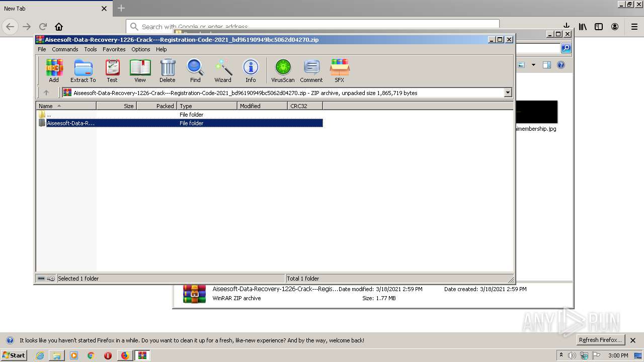The width and height of the screenshot is (644, 362).
Task: Dismiss the Firefox refresh notification bar
Action: point(633,340)
